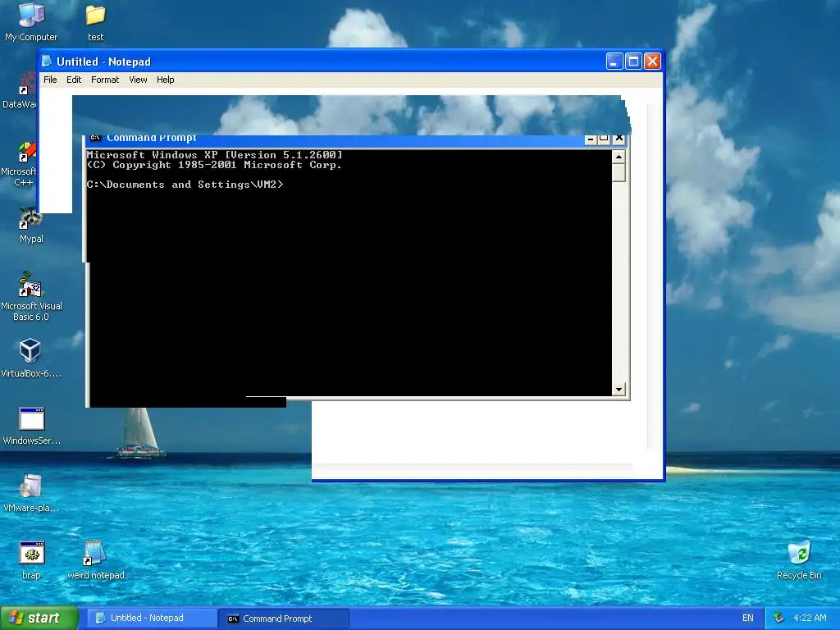This screenshot has height=630, width=840.
Task: Select the WindowsSer... desktop icon
Action: (32, 426)
